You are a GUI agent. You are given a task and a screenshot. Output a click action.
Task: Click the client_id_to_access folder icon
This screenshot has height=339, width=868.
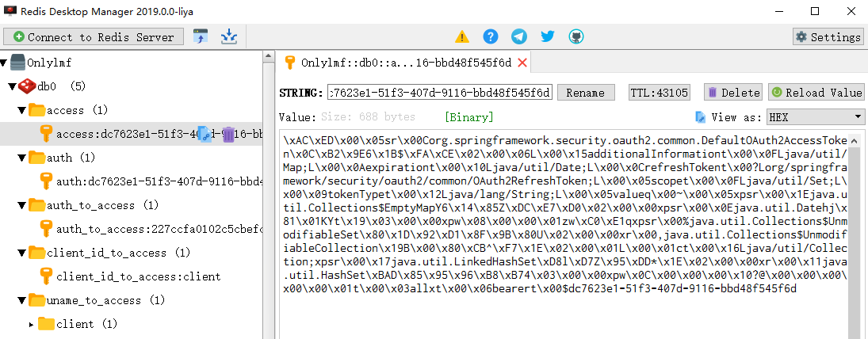click(x=36, y=253)
